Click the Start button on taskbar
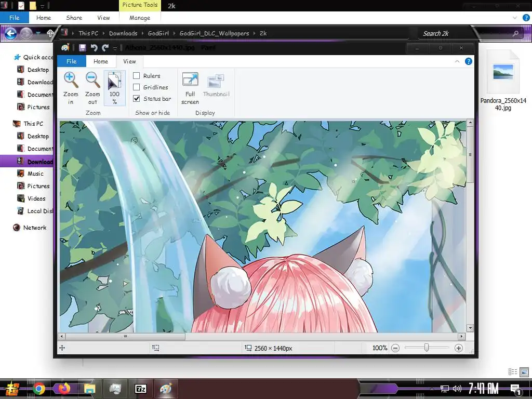Screen dimensions: 532x399 coord(12,389)
